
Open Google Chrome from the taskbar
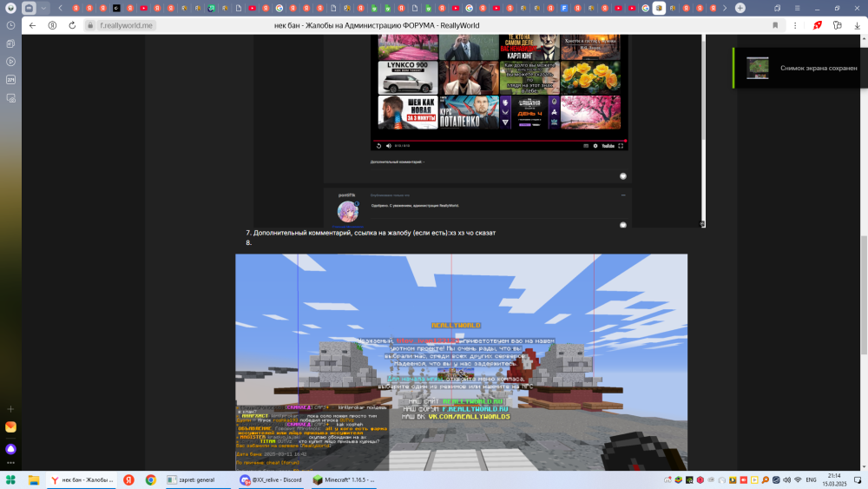[x=150, y=480]
